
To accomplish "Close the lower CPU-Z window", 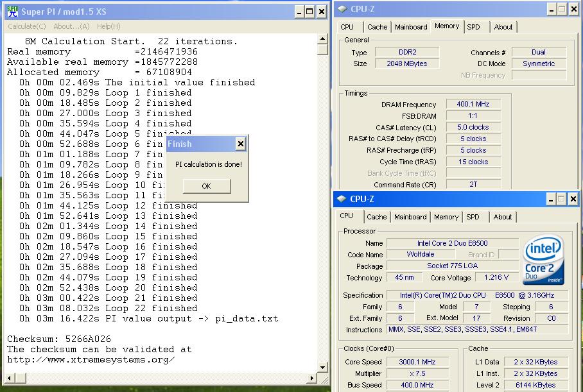I will click(573, 200).
